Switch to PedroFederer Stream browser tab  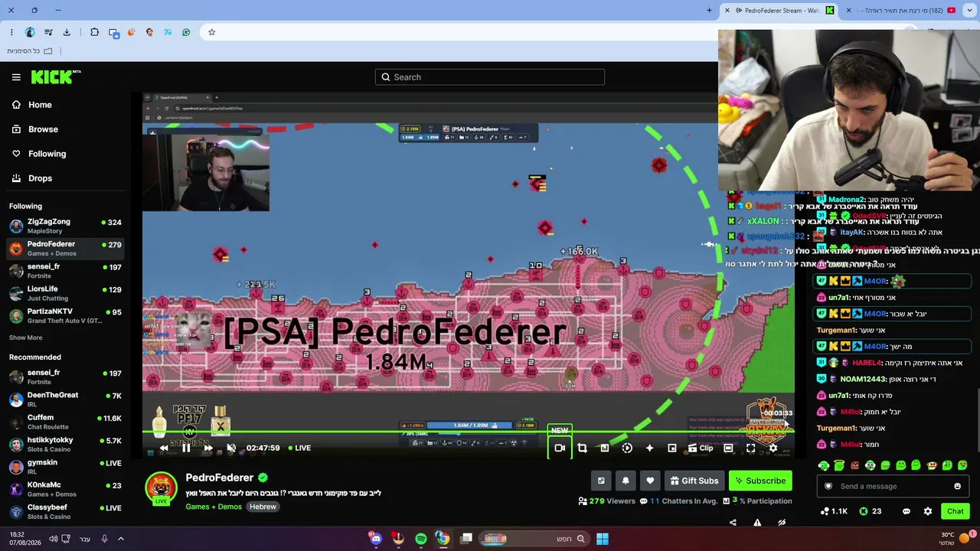coord(779,11)
